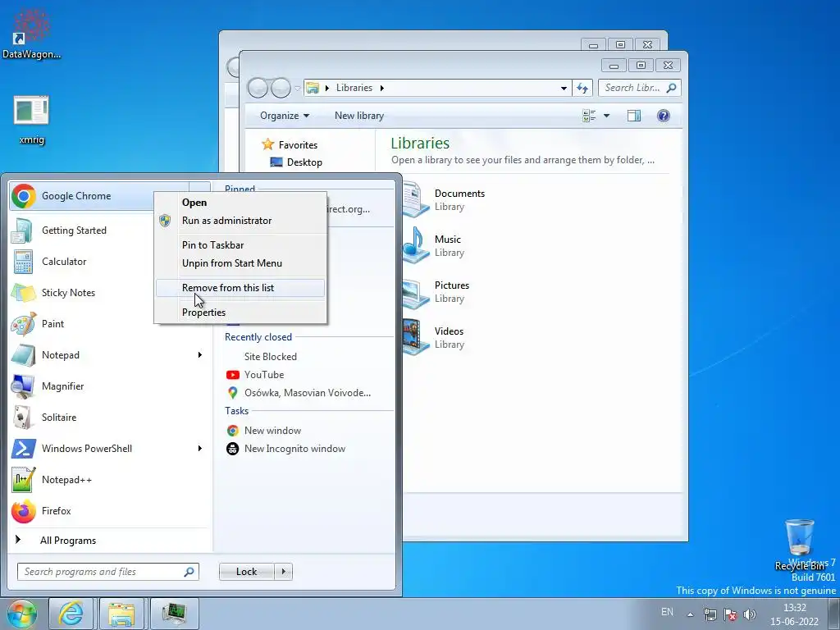Show hidden tray icons arrow
This screenshot has height=630, width=840.
tap(691, 614)
